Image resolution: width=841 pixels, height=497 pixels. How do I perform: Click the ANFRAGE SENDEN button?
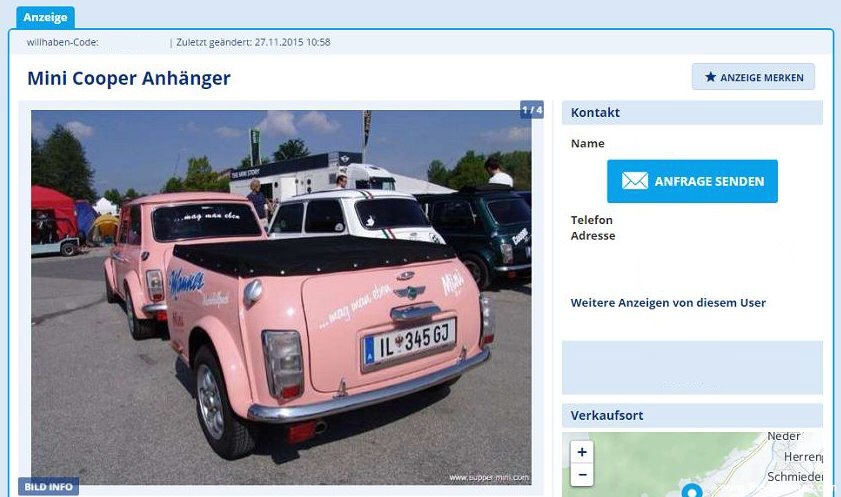pos(692,181)
